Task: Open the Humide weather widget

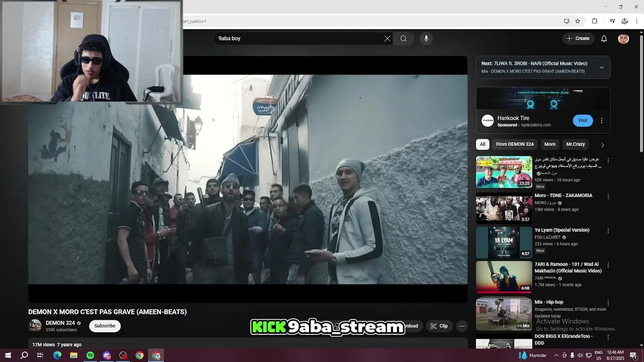Action: (x=532, y=355)
